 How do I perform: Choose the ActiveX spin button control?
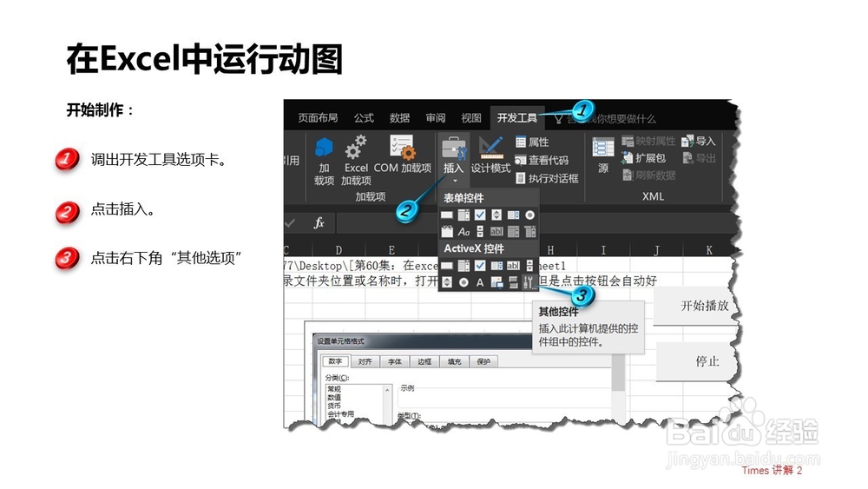[447, 282]
